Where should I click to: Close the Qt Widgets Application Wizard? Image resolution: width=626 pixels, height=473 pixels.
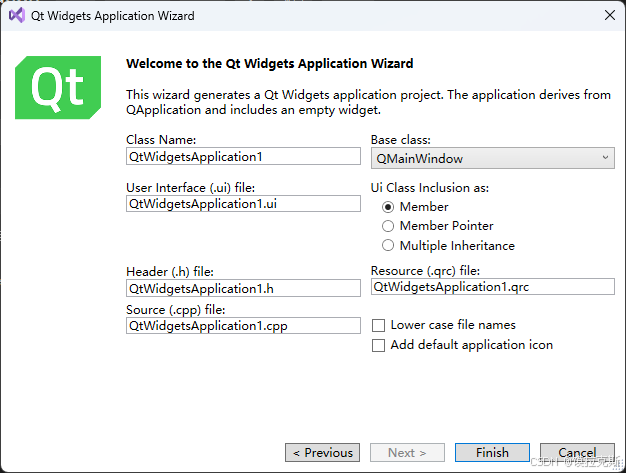click(x=609, y=16)
